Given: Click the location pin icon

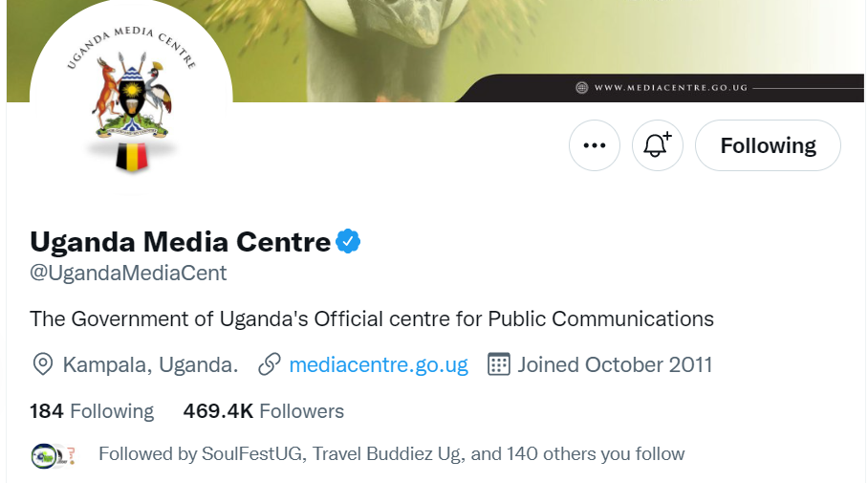Looking at the screenshot, I should tap(42, 364).
